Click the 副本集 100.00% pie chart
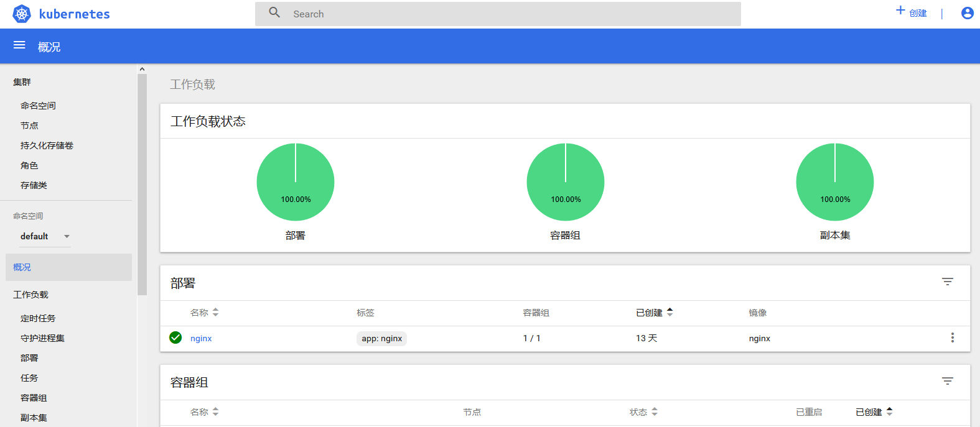This screenshot has width=980, height=427. pos(835,182)
